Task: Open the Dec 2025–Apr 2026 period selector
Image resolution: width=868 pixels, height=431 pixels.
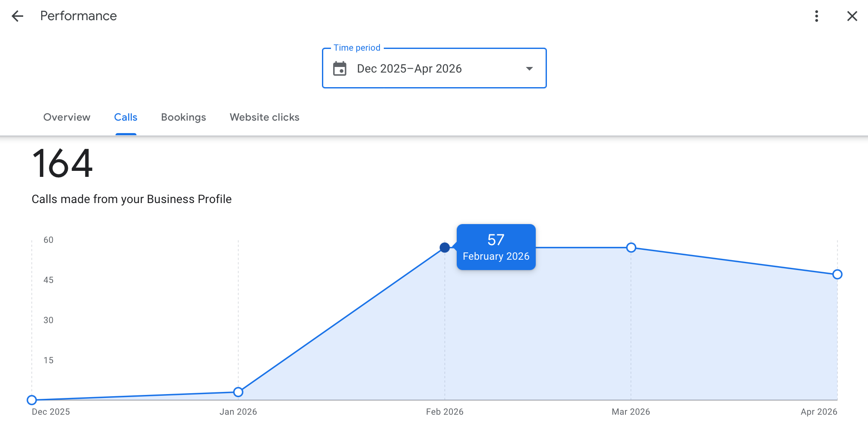Action: point(434,68)
